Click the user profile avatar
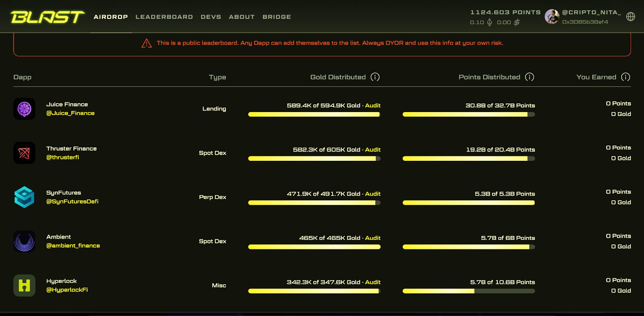The width and height of the screenshot is (644, 316). pos(552,17)
